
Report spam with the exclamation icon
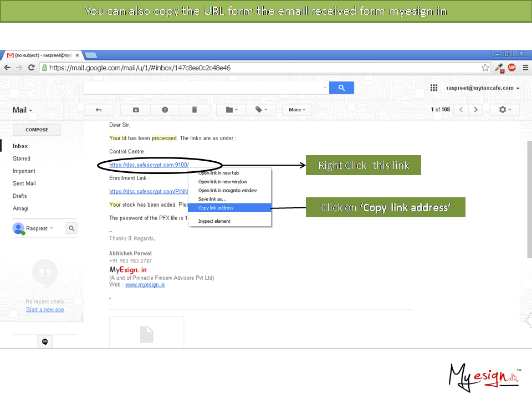(165, 110)
